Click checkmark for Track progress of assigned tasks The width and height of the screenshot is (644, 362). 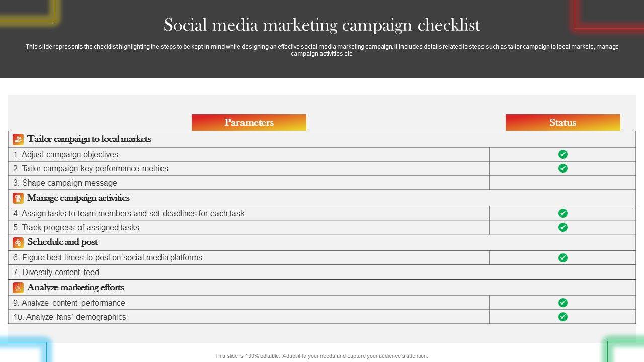562,227
